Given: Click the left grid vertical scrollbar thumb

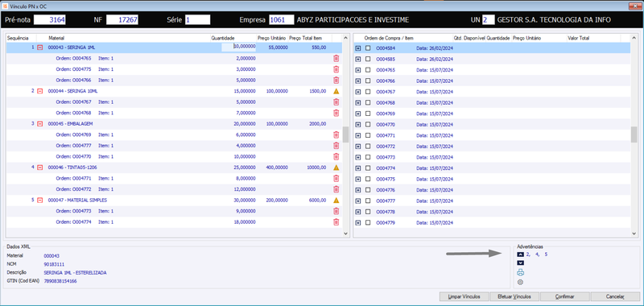Looking at the screenshot, I should coord(346,134).
